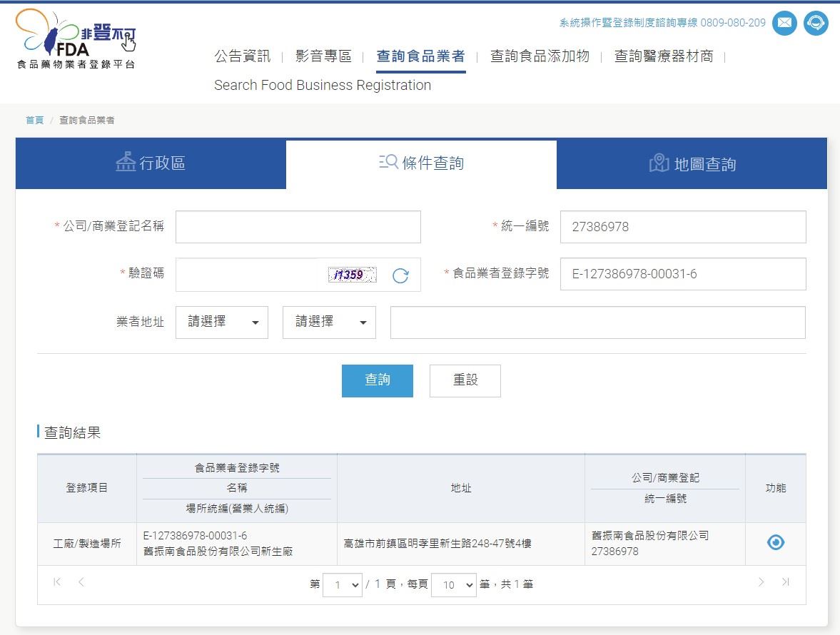
Task: Go to the next results page
Action: tap(761, 583)
